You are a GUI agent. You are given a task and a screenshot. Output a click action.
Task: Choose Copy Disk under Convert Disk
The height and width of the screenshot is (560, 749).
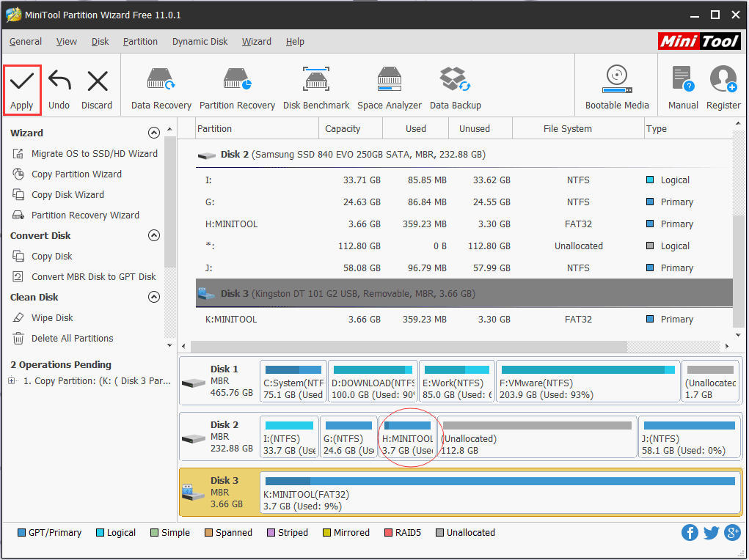(x=42, y=257)
